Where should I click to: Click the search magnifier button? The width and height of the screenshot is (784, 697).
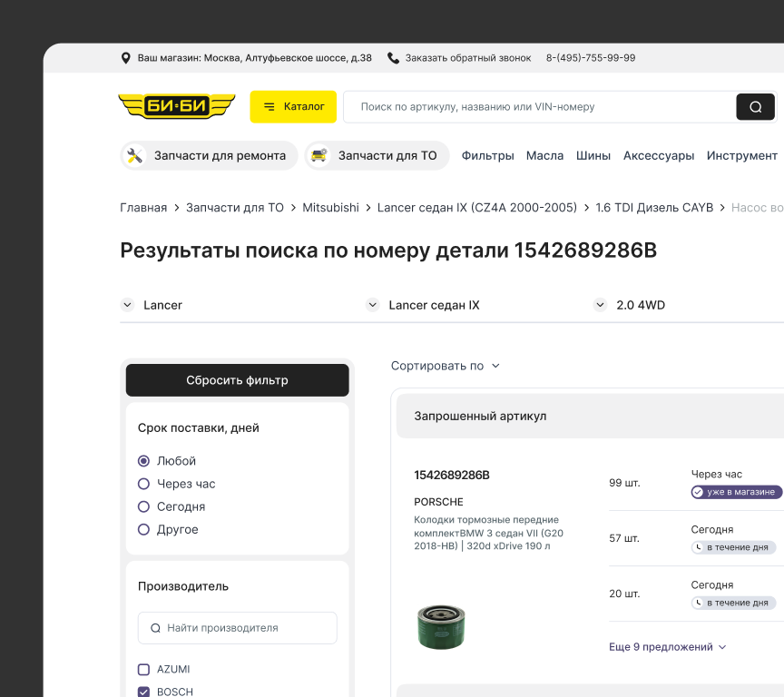pyautogui.click(x=756, y=106)
